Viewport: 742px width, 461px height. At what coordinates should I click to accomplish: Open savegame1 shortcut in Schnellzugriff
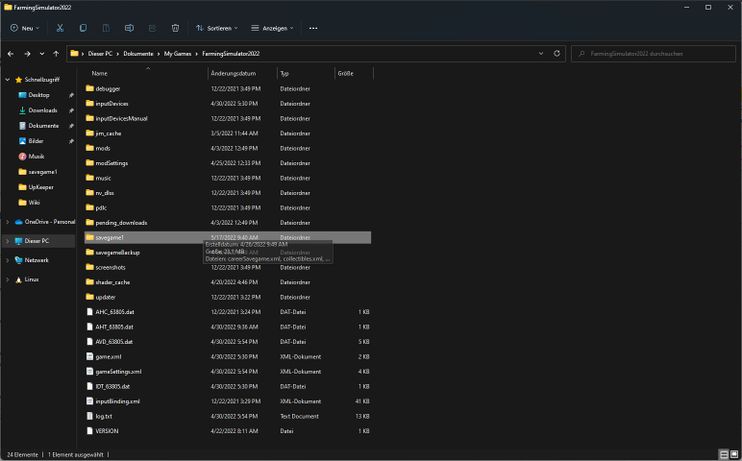pyautogui.click(x=43, y=172)
